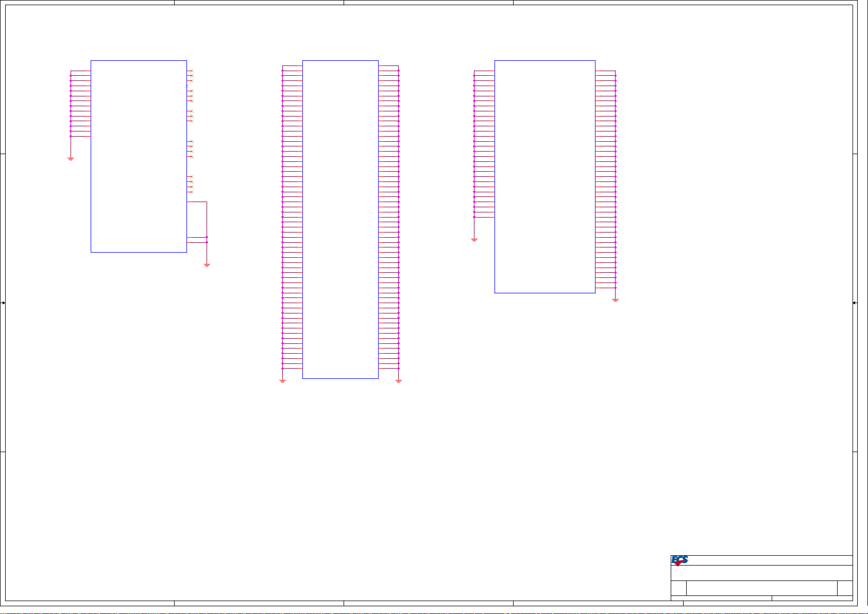
Task: Select the tall middle blue component body
Action: [340, 219]
